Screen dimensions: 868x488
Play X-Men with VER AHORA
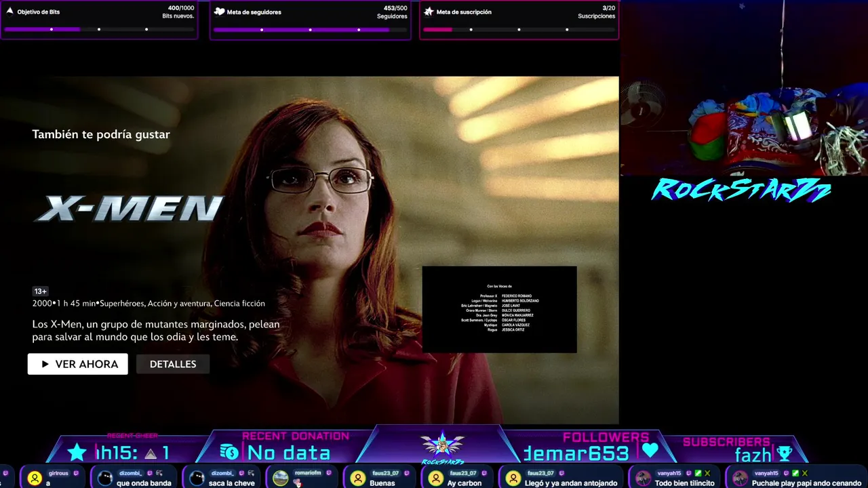pyautogui.click(x=78, y=364)
